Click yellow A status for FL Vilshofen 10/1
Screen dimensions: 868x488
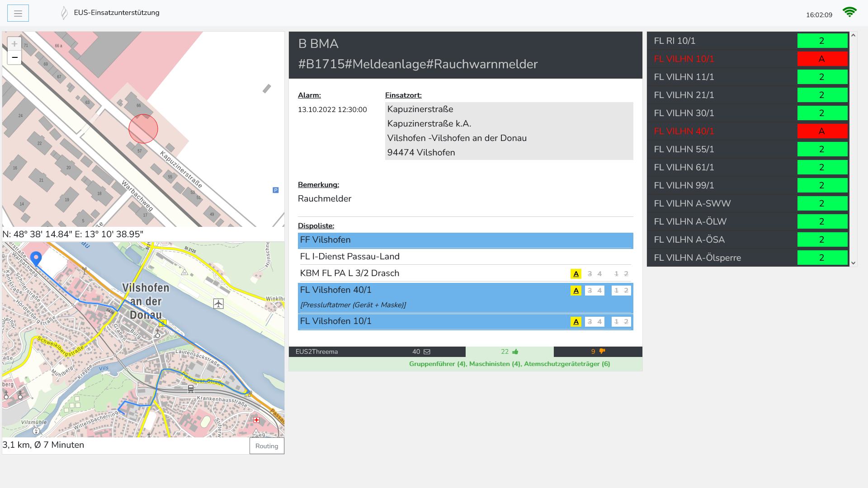(x=576, y=322)
